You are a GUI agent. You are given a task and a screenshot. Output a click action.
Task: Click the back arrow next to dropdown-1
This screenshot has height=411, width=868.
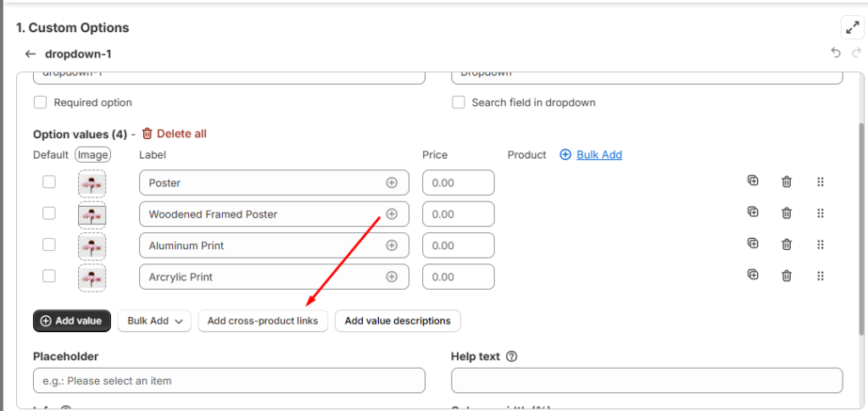pos(31,54)
